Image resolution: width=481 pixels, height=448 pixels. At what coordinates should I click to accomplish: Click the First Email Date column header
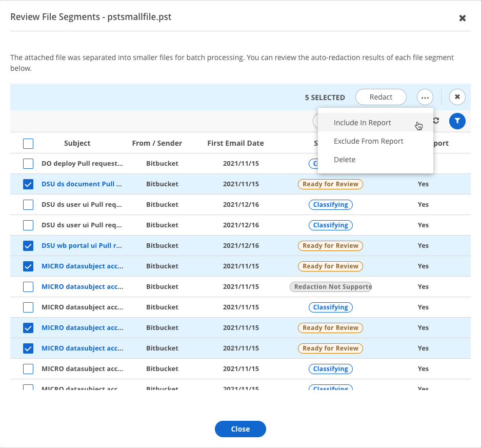coord(235,143)
